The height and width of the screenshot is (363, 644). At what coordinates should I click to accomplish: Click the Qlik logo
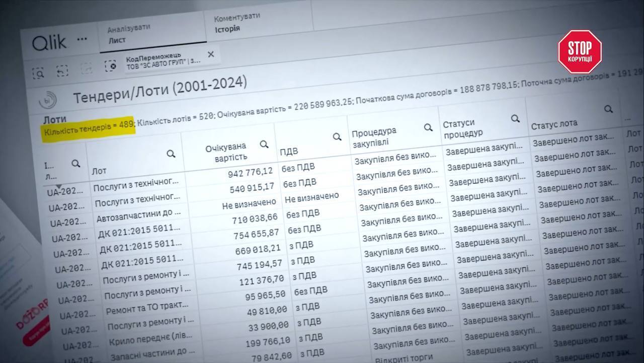click(49, 43)
